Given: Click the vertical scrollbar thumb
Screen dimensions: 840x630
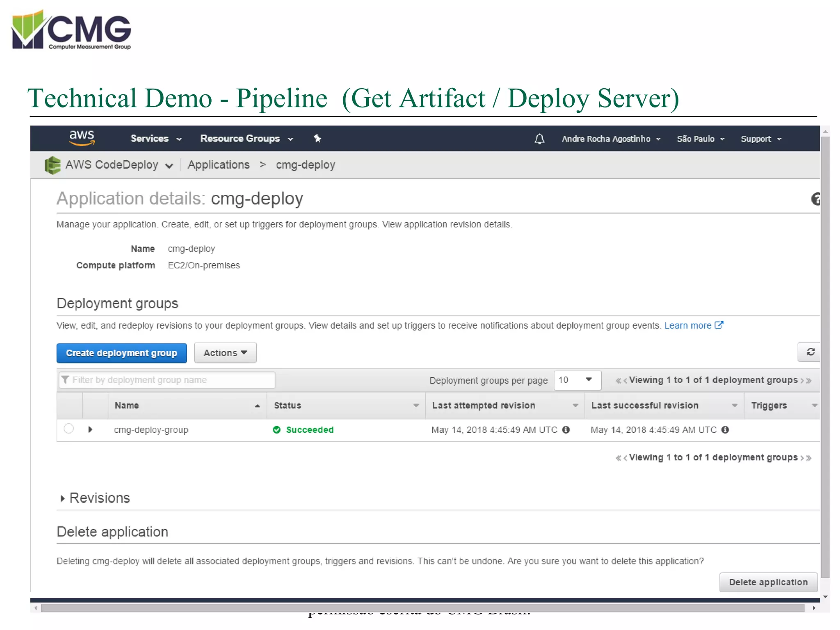Looking at the screenshot, I should [x=825, y=357].
